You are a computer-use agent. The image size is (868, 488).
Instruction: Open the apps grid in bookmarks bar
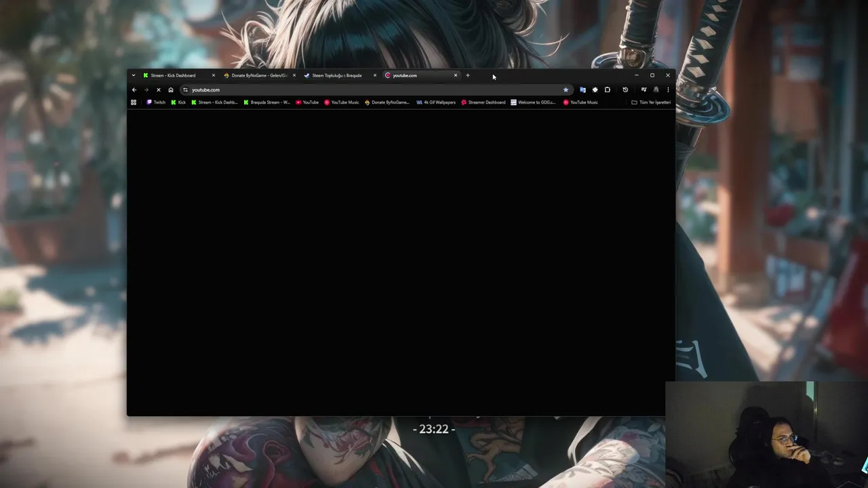[x=134, y=102]
